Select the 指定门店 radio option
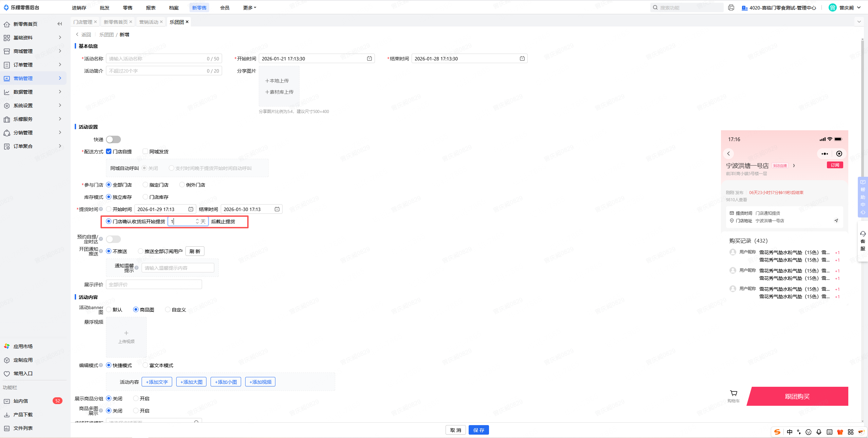This screenshot has width=868, height=438. [x=145, y=185]
